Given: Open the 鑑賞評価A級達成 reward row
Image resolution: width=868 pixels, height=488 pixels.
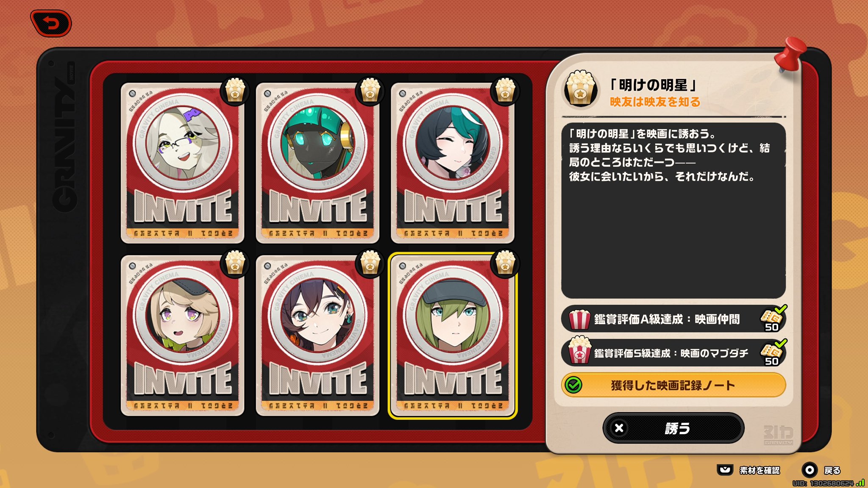Looking at the screenshot, I should tap(673, 319).
